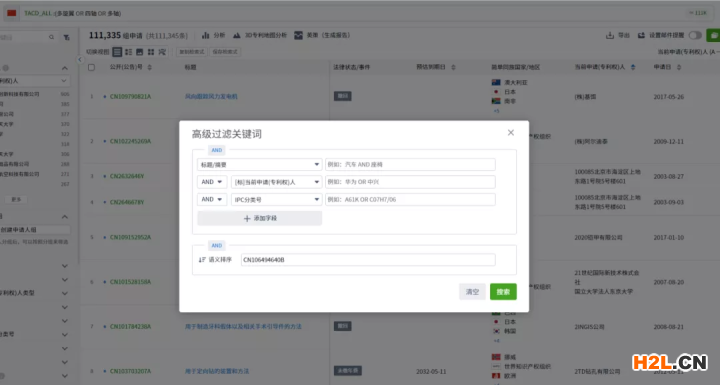Click the report generation icon
This screenshot has height=385, width=720.
298,35
